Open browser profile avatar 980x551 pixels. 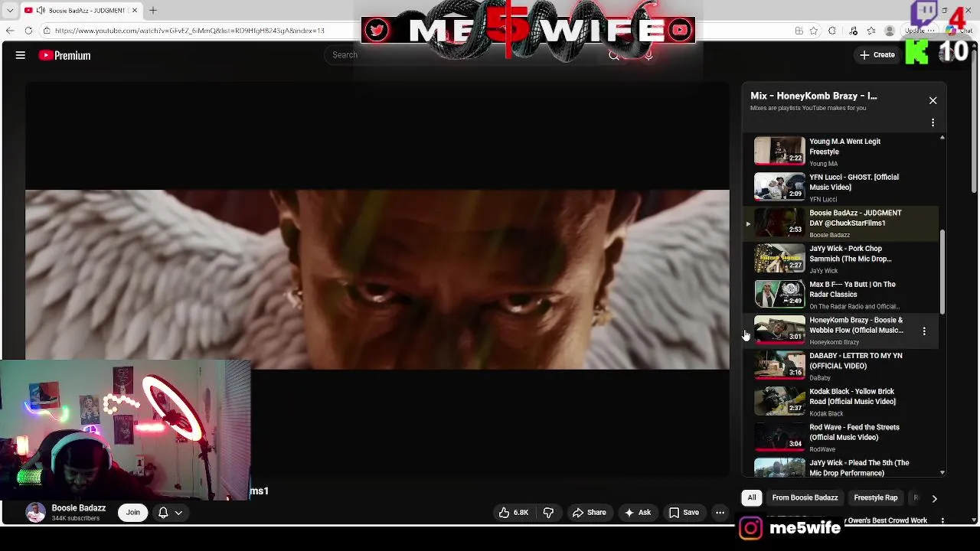[x=890, y=31]
